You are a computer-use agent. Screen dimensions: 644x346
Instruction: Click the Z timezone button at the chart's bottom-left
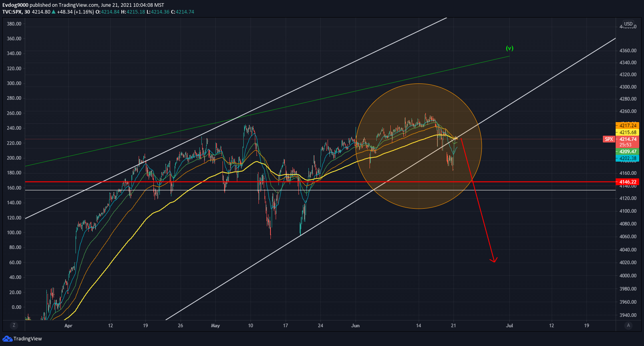tap(14, 325)
